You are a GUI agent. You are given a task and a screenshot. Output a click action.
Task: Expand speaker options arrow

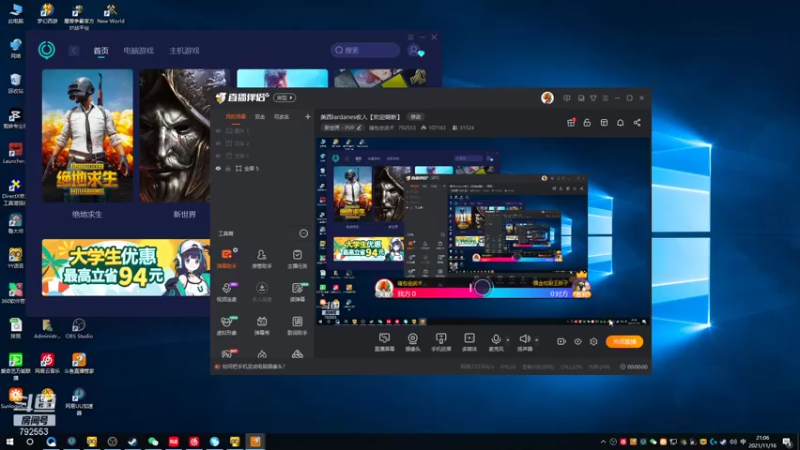click(536, 340)
